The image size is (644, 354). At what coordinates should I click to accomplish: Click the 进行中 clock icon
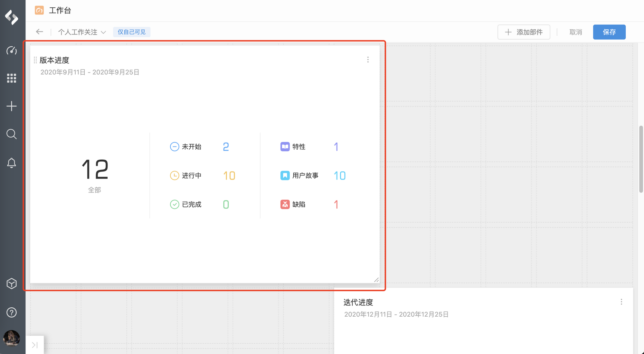175,175
